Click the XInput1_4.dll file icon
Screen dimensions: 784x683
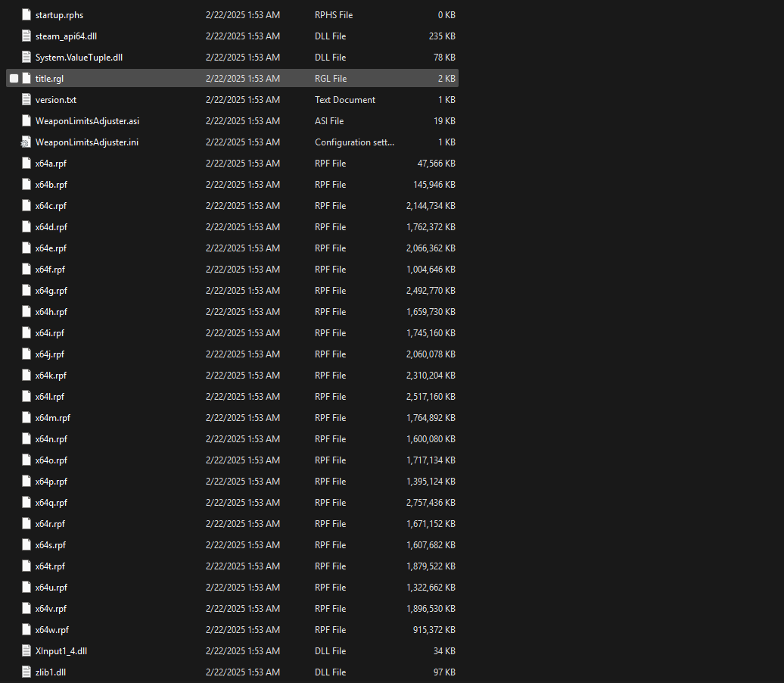pyautogui.click(x=26, y=651)
